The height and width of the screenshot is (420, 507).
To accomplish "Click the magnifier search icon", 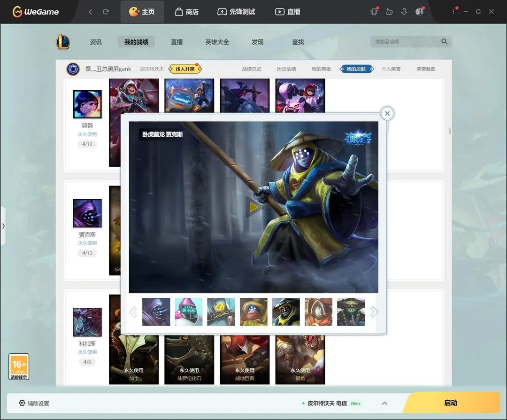I will click(444, 41).
